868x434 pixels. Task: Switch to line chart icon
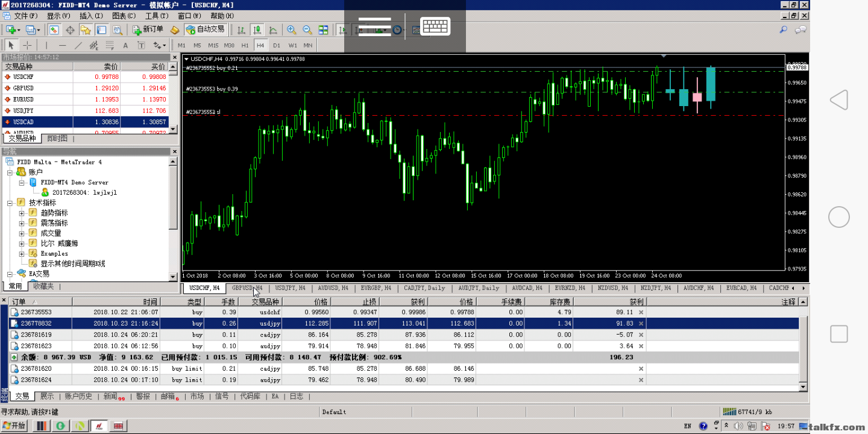pyautogui.click(x=273, y=30)
